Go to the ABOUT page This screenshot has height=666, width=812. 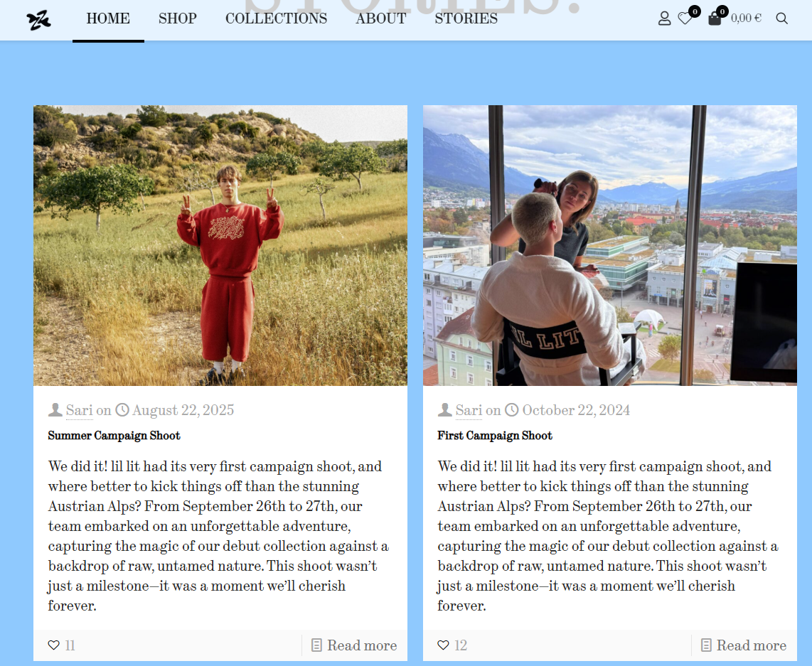(381, 18)
